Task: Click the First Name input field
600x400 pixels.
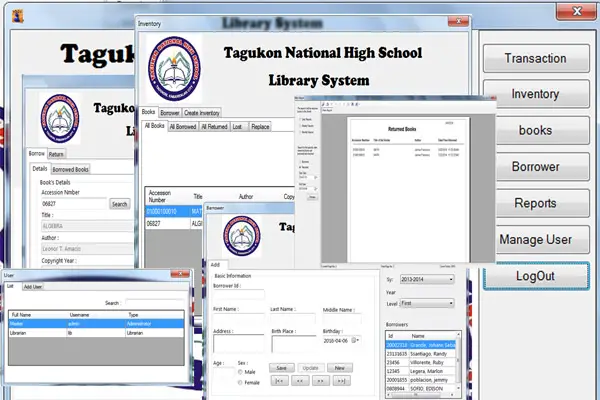Action: pos(239,318)
